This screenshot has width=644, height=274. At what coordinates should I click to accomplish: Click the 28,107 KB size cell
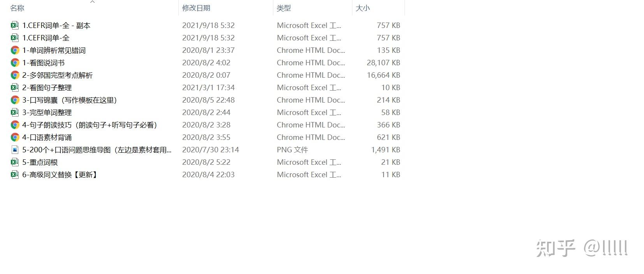tap(384, 63)
